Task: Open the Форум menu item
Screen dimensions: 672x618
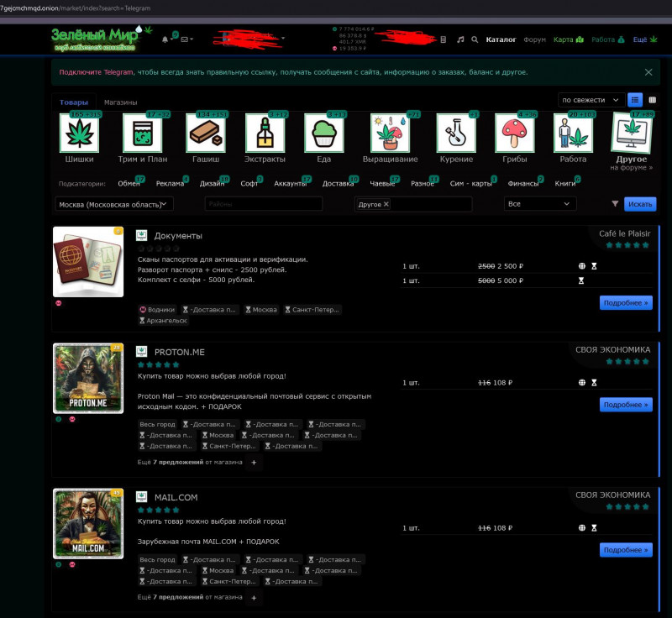Action: pos(534,39)
